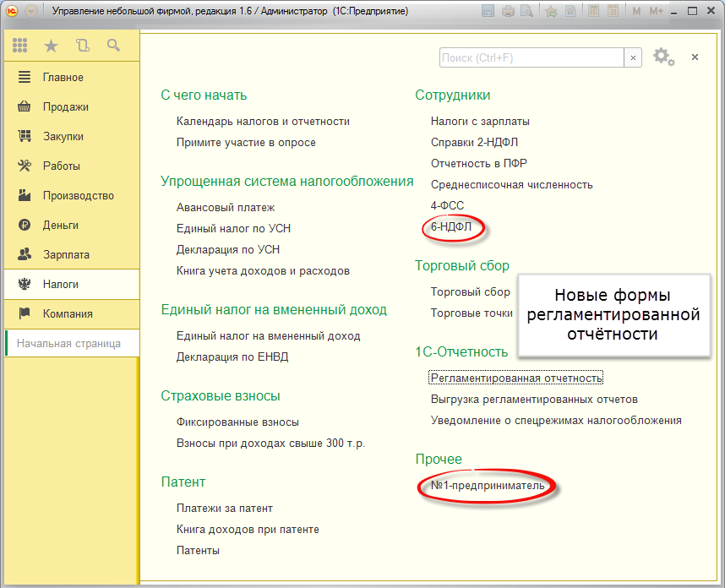Open Фиксированные взносы
The height and width of the screenshot is (588, 725).
point(237,422)
